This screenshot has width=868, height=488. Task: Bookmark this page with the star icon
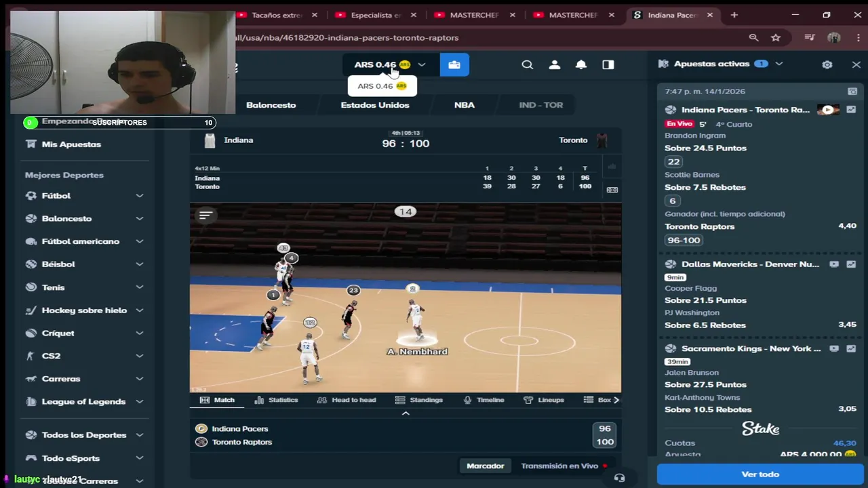tap(776, 38)
